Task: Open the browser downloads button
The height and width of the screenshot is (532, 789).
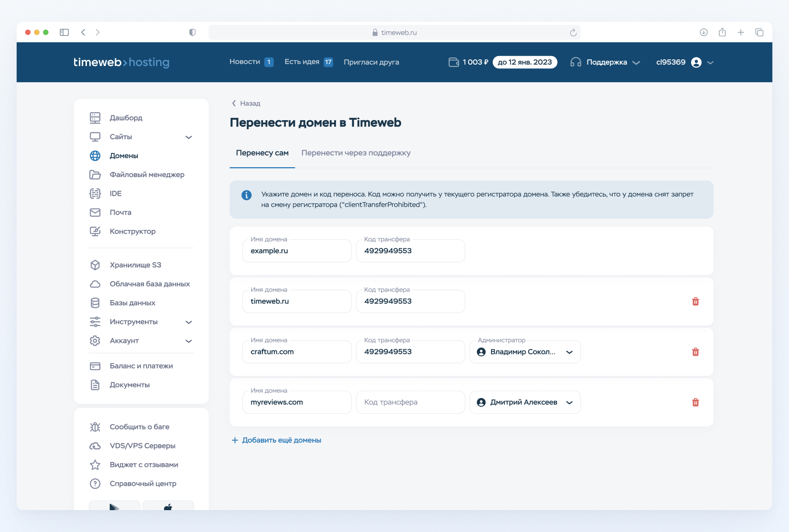Action: point(704,32)
